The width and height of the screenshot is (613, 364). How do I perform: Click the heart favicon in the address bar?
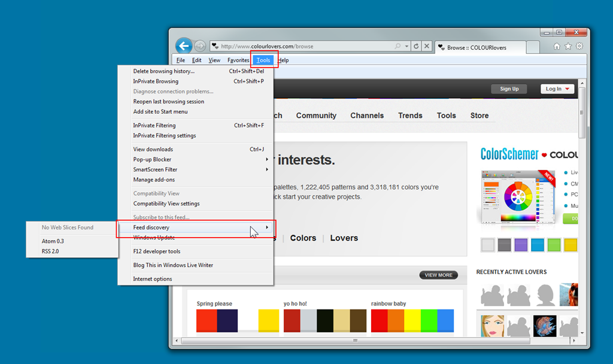tap(216, 46)
